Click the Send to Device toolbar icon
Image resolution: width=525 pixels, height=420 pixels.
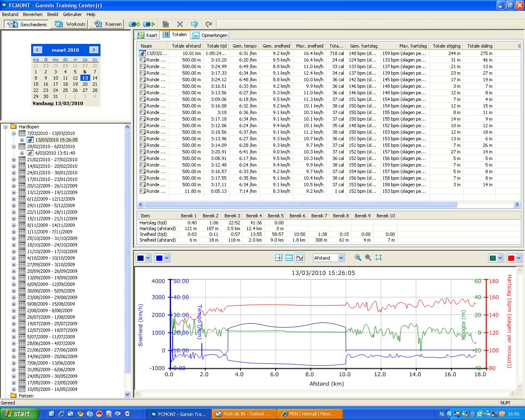tap(135, 24)
